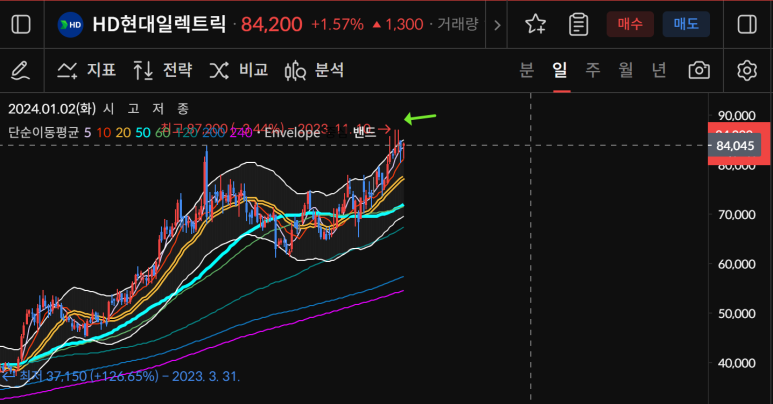The image size is (773, 404).
Task: Select the Envelope indicator label
Action: pos(292,132)
